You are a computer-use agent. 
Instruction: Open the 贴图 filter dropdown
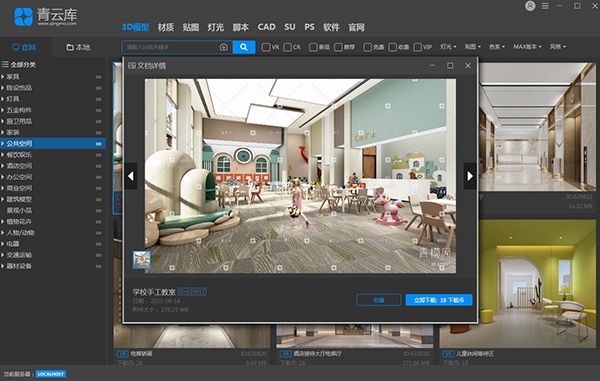tap(473, 47)
